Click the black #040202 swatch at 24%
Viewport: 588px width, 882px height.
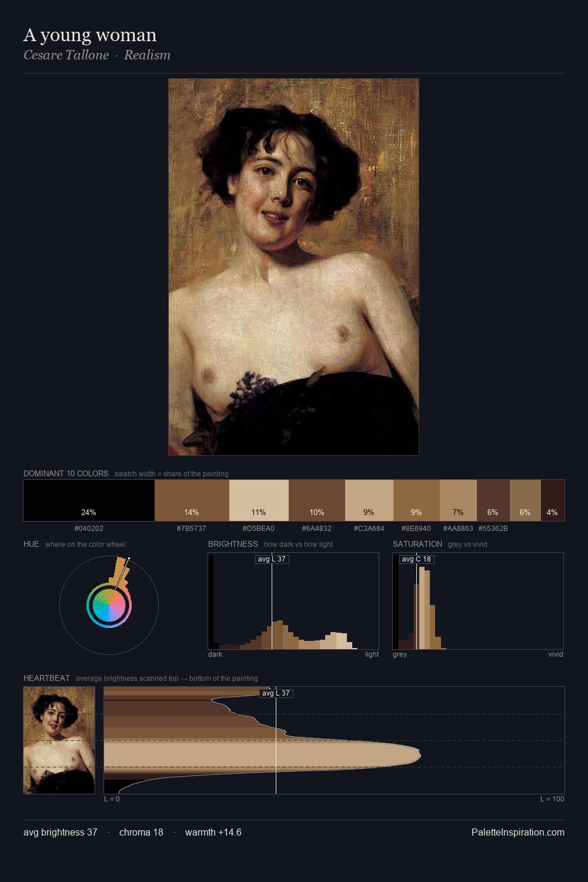[89, 500]
